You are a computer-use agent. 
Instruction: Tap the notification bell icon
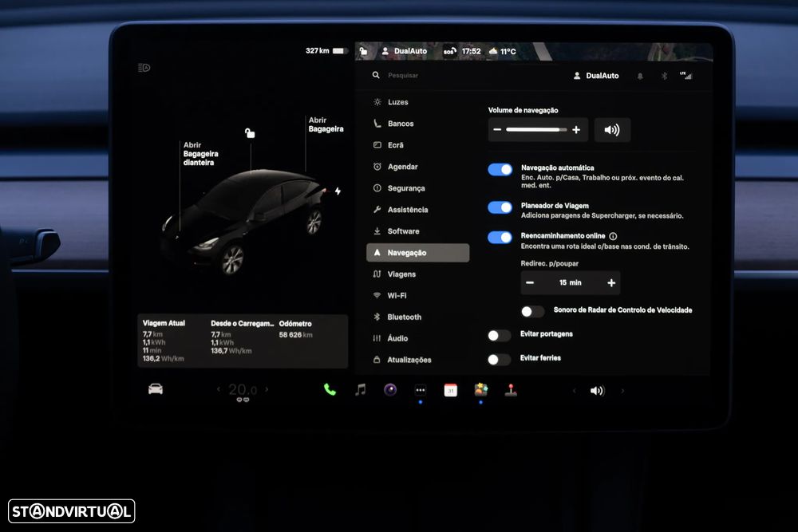(640, 76)
